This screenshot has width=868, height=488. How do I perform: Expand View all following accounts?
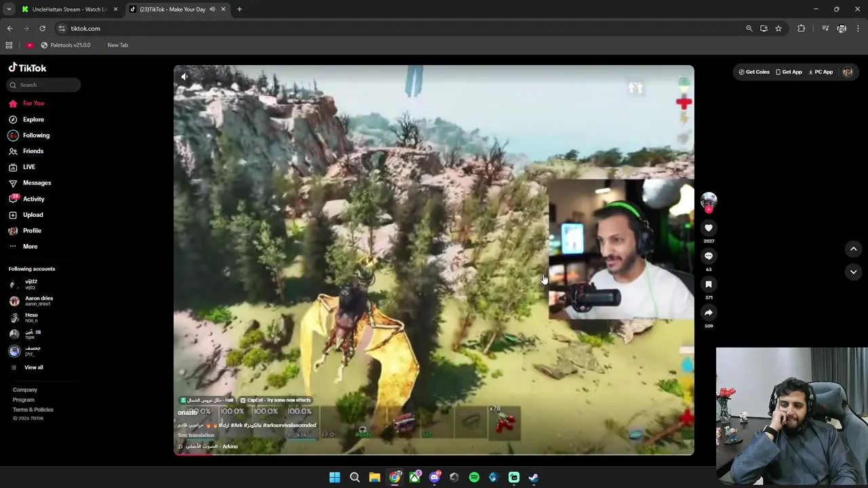(x=27, y=367)
